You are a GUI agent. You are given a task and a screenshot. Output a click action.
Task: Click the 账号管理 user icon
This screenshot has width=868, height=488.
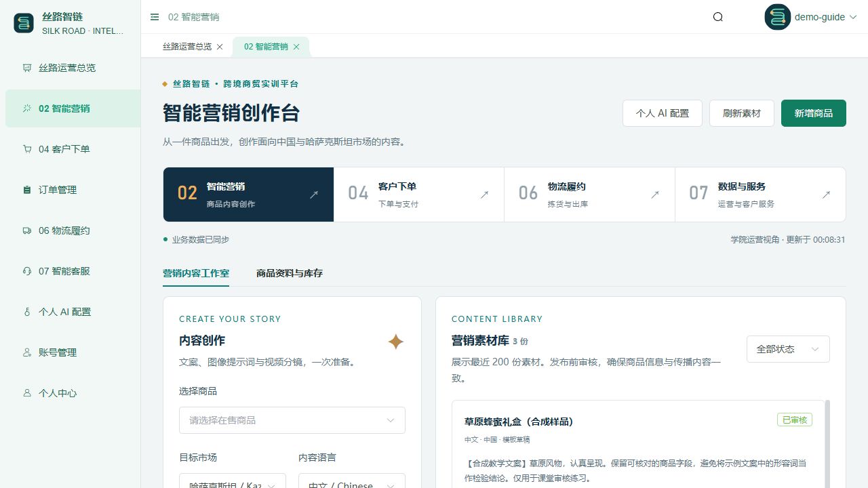[x=27, y=352]
